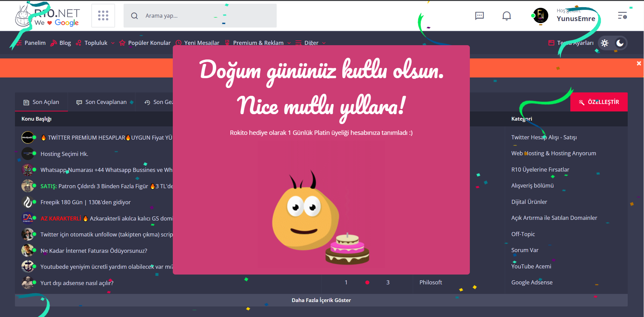Expand the Topluluk dropdown arrow
Viewport: 644px width, 317px height.
click(x=113, y=43)
